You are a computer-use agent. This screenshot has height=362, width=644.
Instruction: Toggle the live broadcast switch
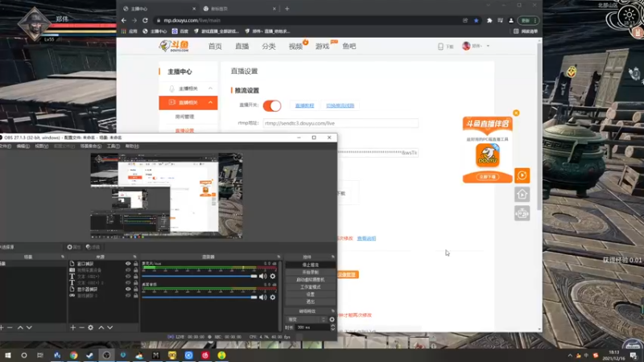272,105
